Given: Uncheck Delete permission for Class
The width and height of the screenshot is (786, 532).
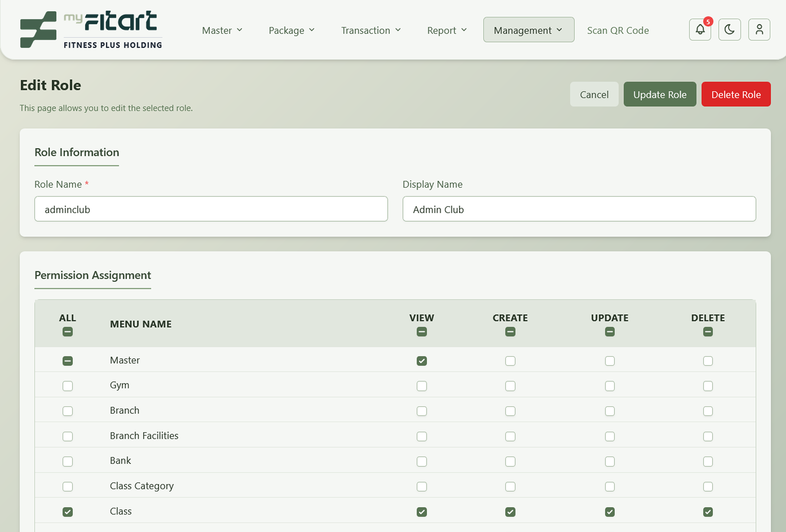Looking at the screenshot, I should pyautogui.click(x=708, y=512).
